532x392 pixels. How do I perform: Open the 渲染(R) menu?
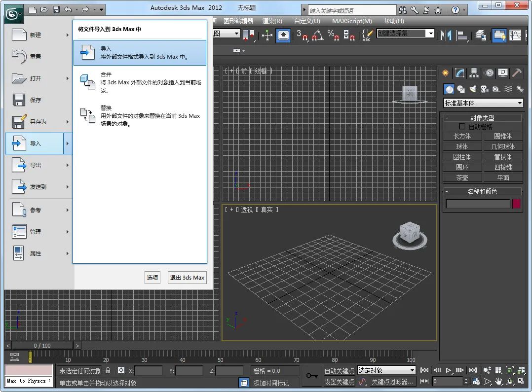click(272, 21)
